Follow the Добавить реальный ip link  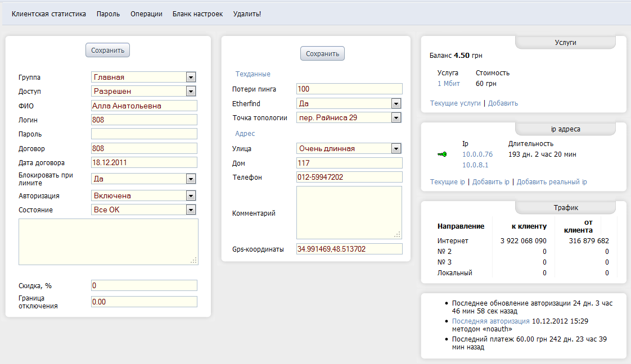tap(552, 182)
